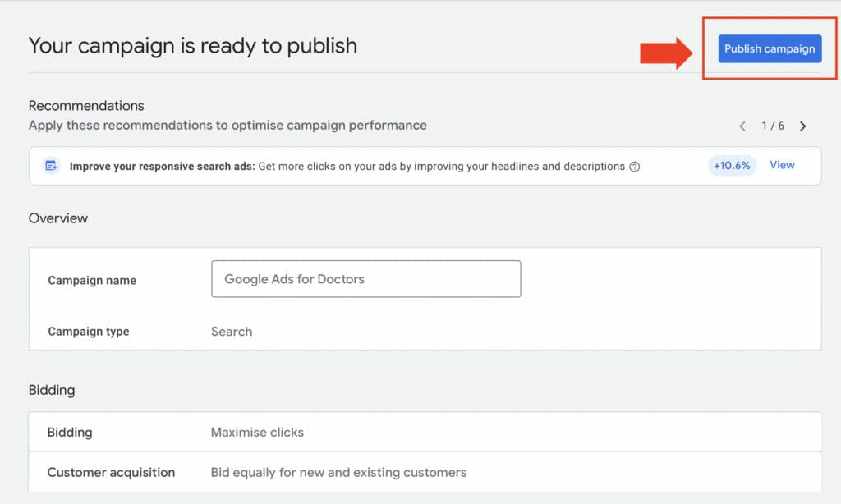This screenshot has width=841, height=504.
Task: Click the Maximise clicks bidding value
Action: pyautogui.click(x=257, y=432)
